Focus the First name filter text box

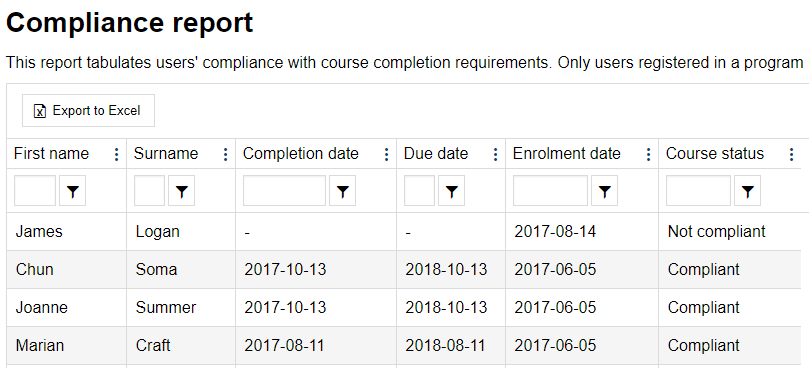[x=35, y=191]
